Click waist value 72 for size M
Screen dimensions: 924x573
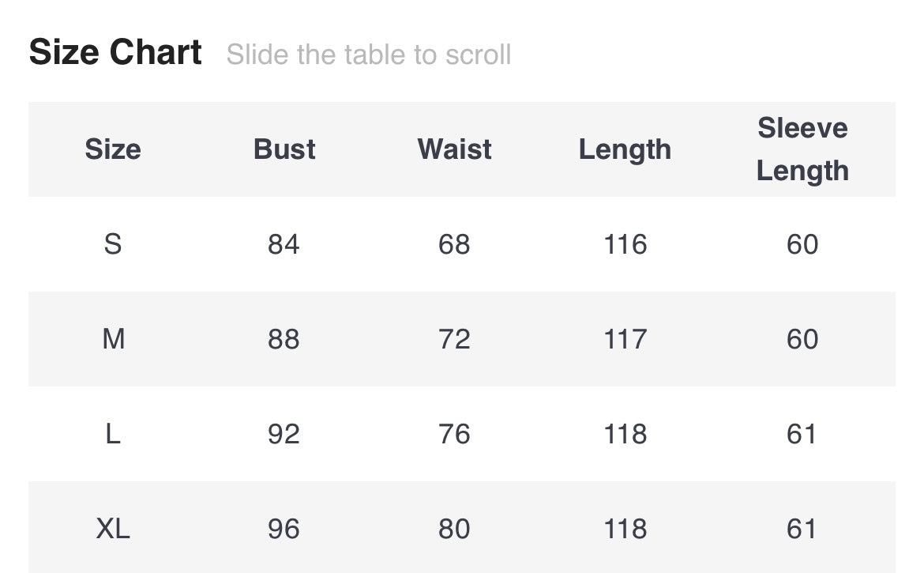454,339
